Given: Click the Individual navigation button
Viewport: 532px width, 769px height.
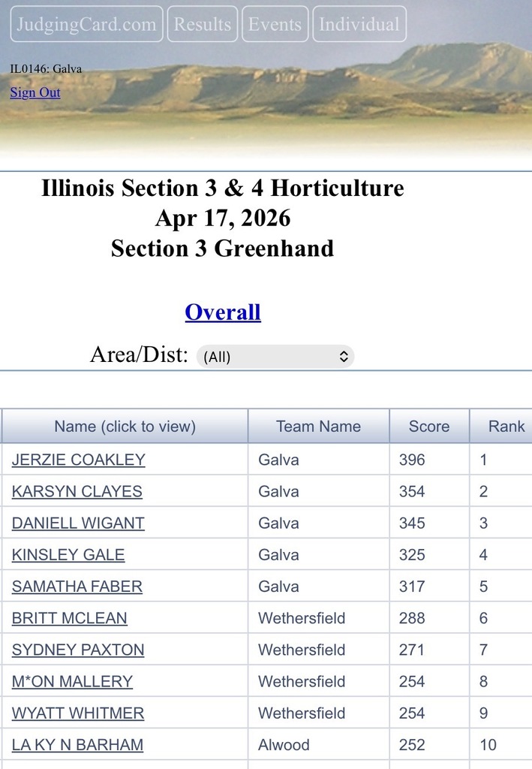Looking at the screenshot, I should coord(359,24).
